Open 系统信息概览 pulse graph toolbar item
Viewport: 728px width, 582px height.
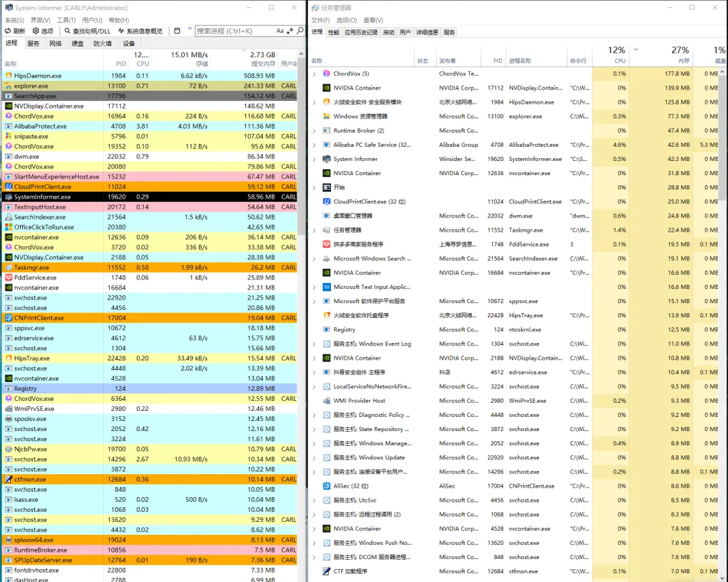pos(121,31)
